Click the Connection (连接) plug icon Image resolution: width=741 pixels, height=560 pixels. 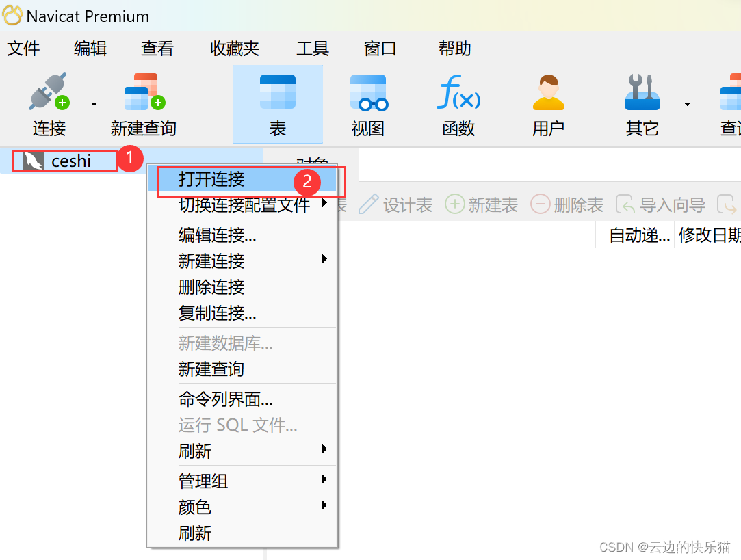pos(49,92)
